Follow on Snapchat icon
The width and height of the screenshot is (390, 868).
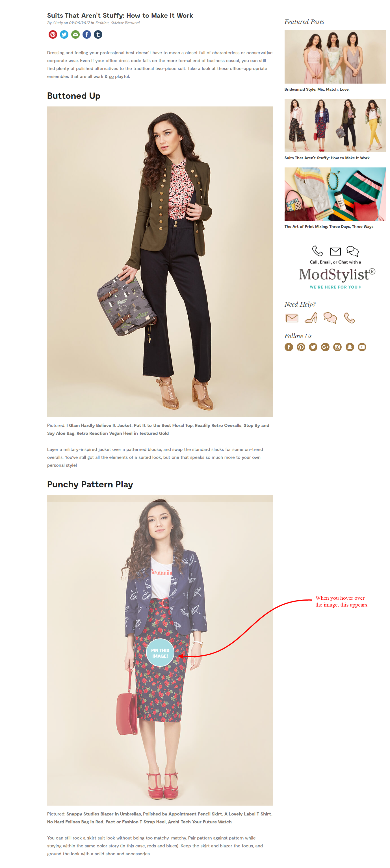click(350, 347)
